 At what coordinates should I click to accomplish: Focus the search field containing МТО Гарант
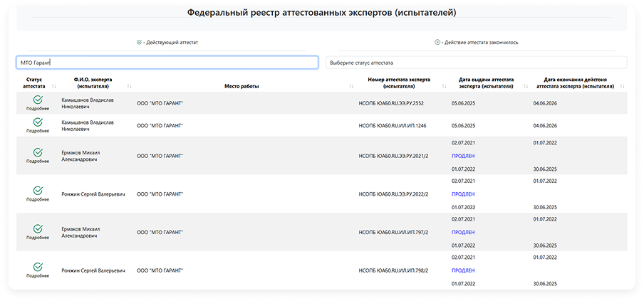point(167,63)
